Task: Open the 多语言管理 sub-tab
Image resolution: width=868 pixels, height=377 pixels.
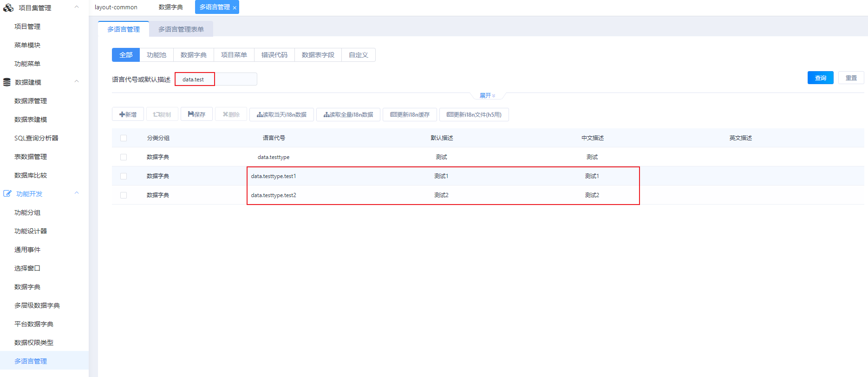Action: pyautogui.click(x=124, y=29)
